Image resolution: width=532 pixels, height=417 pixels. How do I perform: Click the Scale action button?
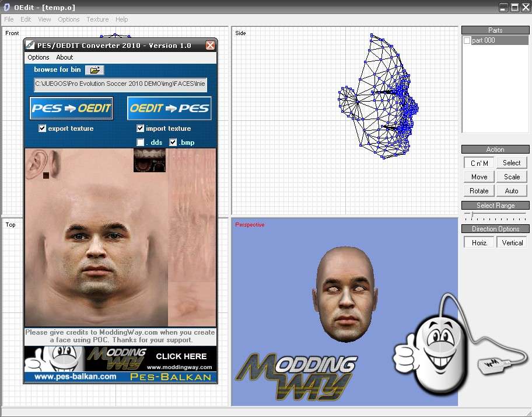pos(512,177)
